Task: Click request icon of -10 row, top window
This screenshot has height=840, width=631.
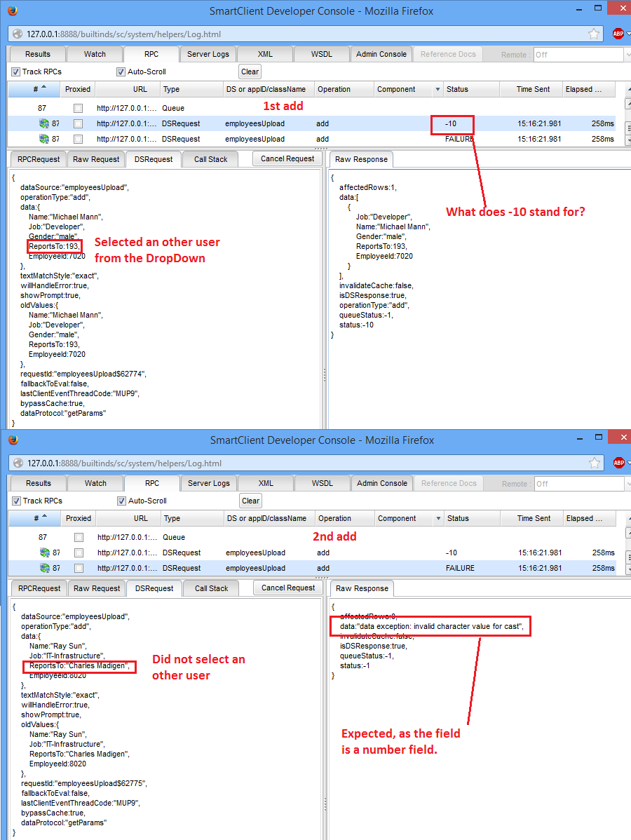Action: pos(44,123)
